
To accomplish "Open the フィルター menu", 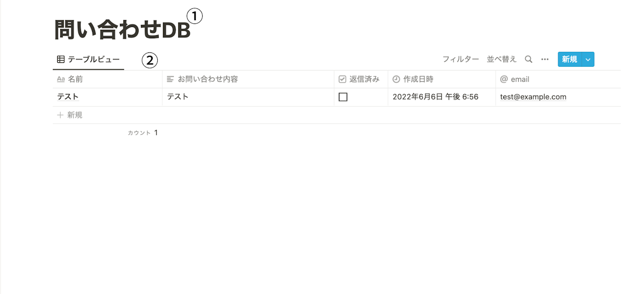I will [460, 59].
